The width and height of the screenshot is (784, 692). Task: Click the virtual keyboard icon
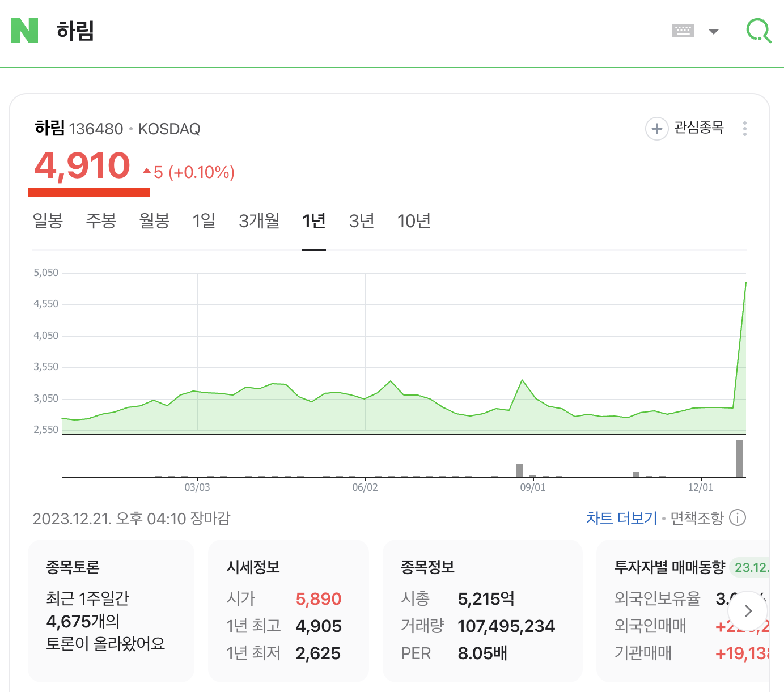(683, 31)
